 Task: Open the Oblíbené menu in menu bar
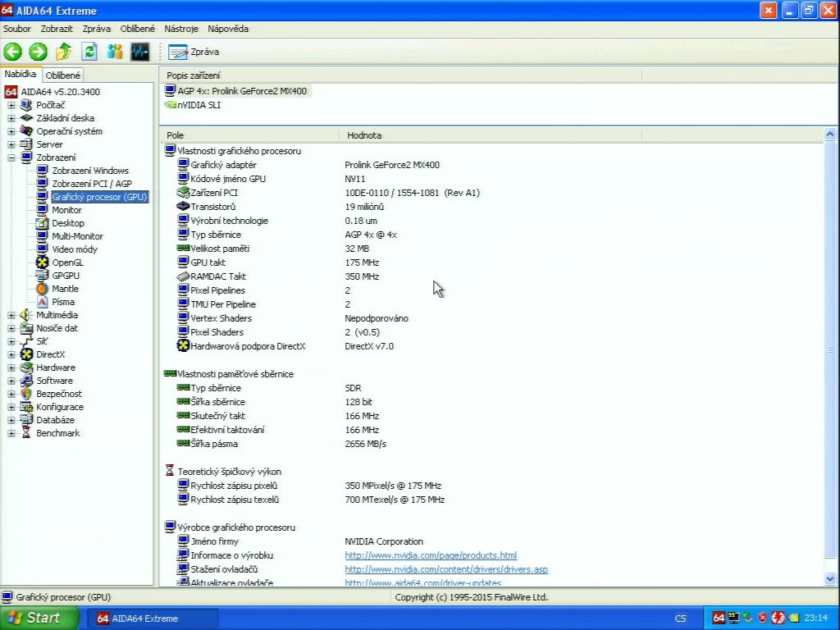pyautogui.click(x=138, y=29)
